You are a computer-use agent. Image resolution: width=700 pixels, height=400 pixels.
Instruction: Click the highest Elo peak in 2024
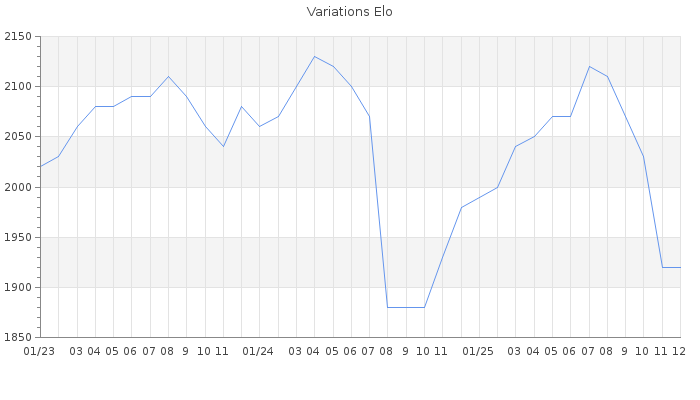pos(315,57)
